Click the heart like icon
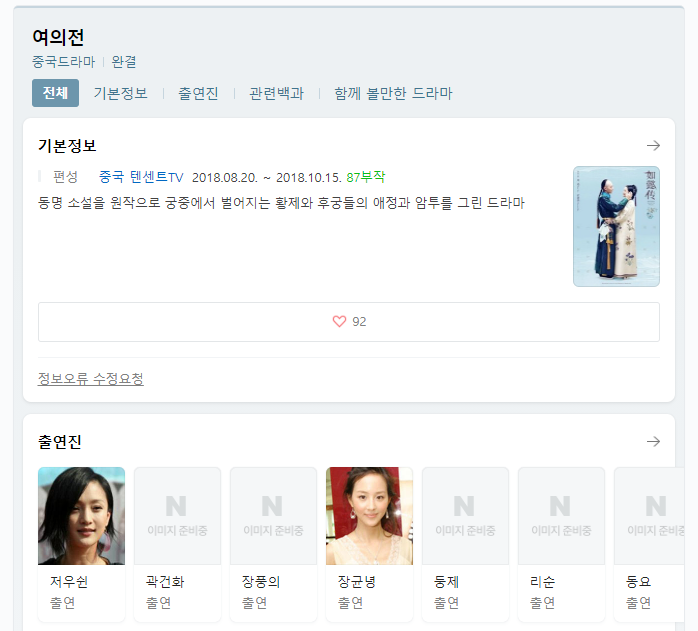The image size is (698, 631). point(339,322)
